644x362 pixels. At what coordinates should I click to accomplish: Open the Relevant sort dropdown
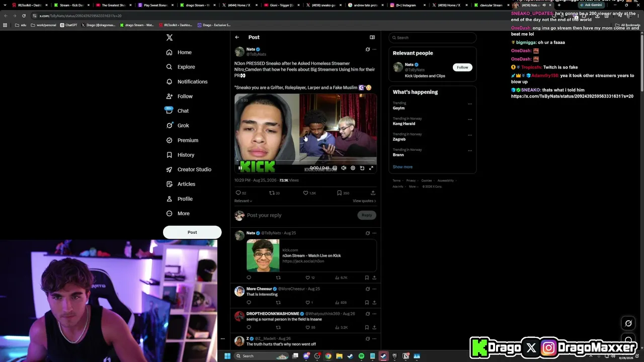tap(243, 201)
